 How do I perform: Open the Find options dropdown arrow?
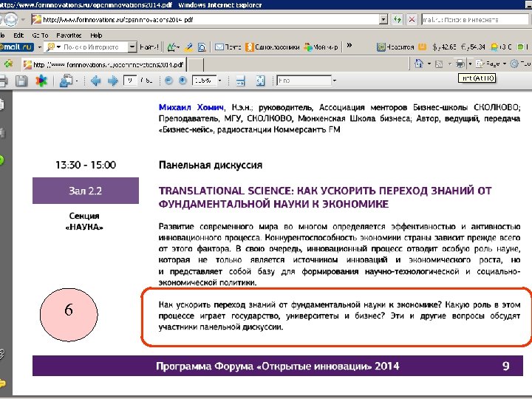[335, 81]
